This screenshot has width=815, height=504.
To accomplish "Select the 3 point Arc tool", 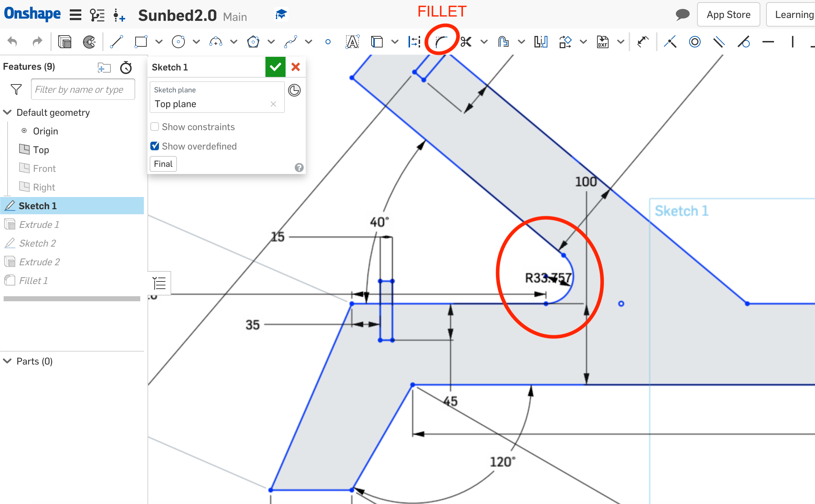I will point(216,42).
